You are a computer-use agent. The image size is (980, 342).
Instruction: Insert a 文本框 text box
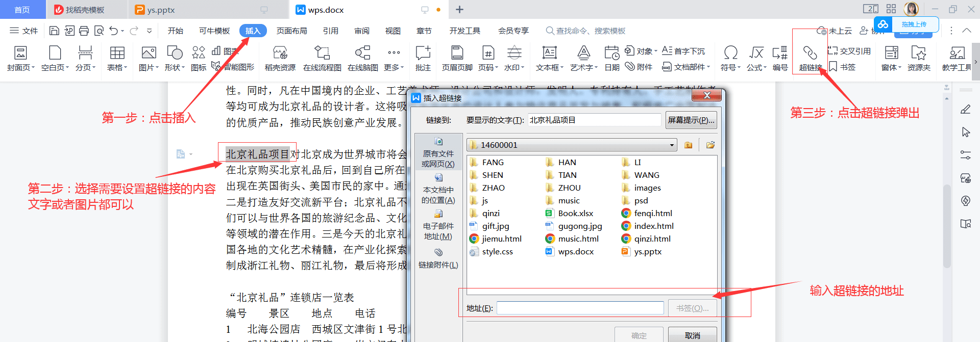(550, 58)
